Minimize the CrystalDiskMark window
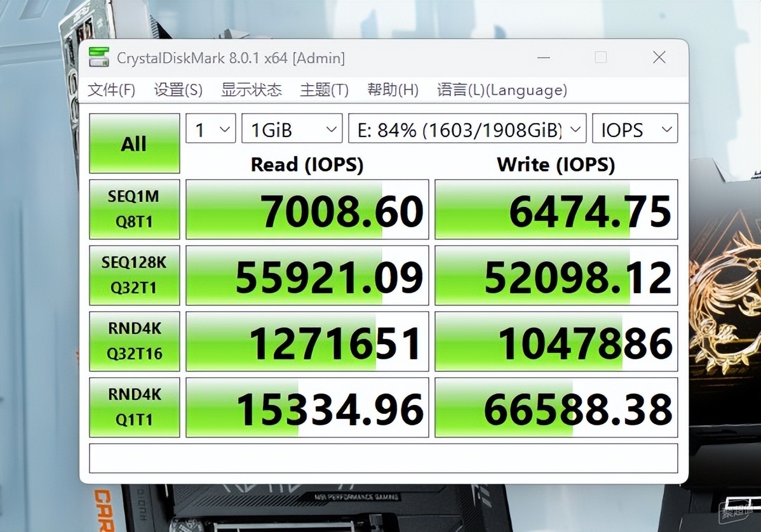This screenshot has width=761, height=532. point(543,58)
